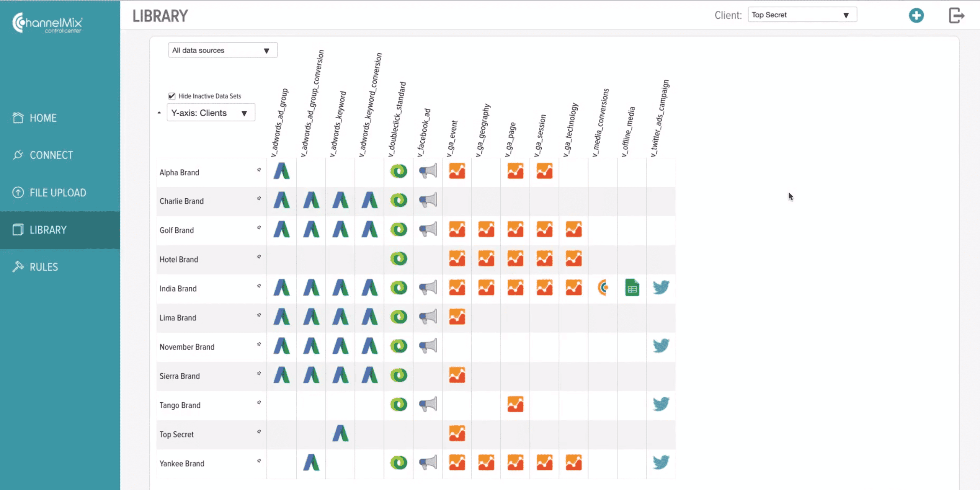The image size is (980, 490).
Task: Click Sierra Brand ga_event analytics icon
Action: pos(457,375)
